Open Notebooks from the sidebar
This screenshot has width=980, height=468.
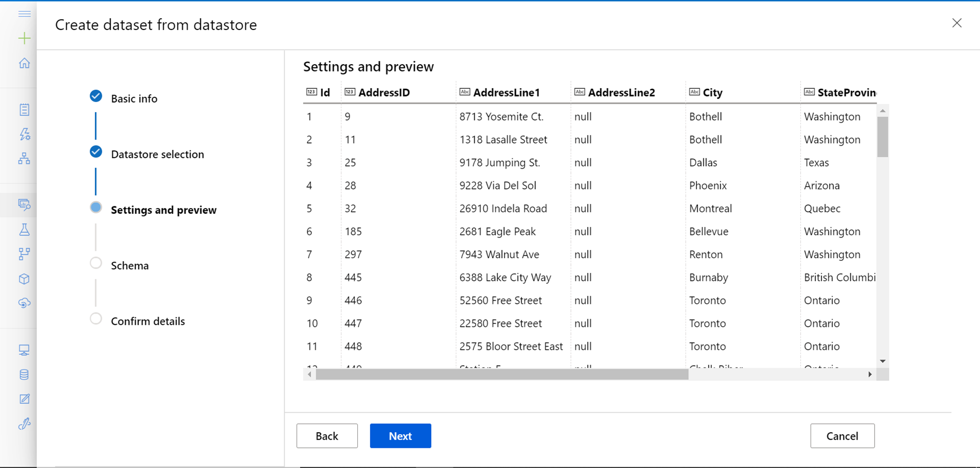(x=24, y=109)
